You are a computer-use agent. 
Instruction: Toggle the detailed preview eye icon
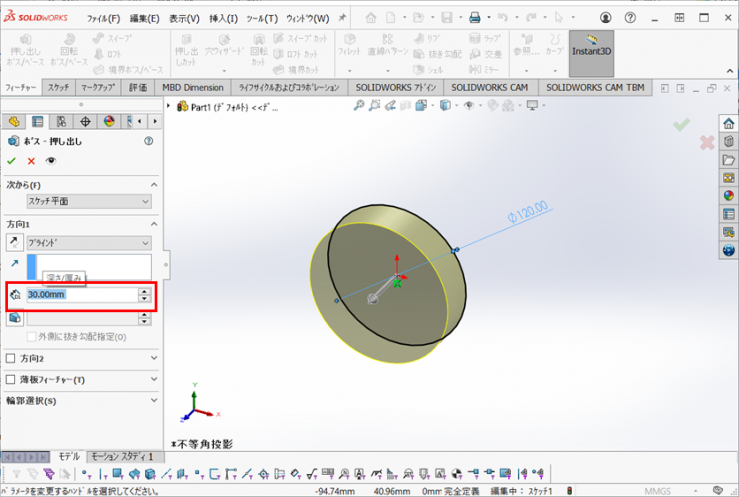point(51,160)
